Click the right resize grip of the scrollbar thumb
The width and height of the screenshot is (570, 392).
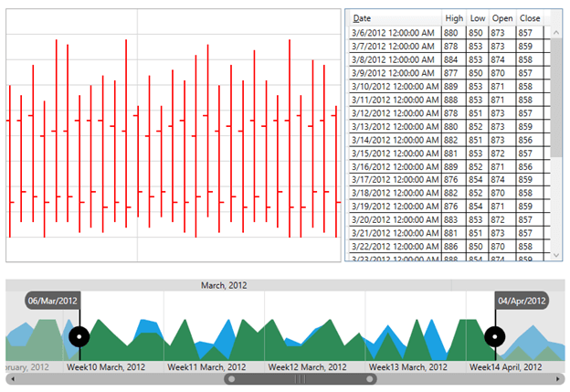[370, 378]
